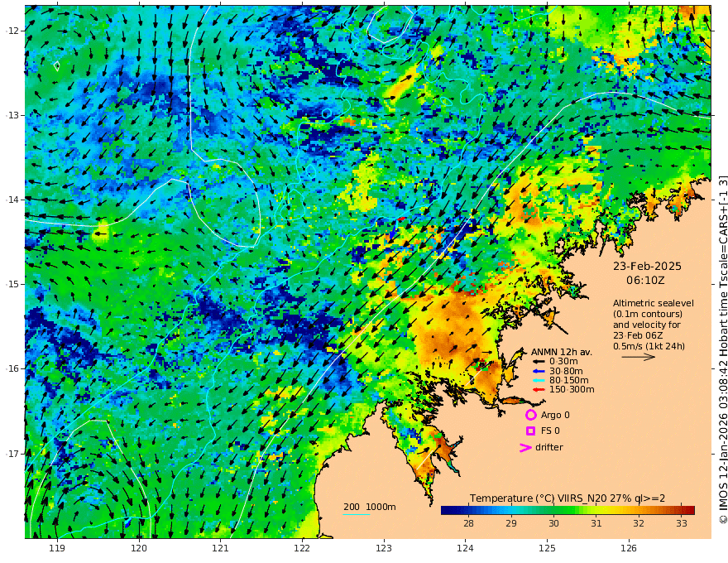The height and width of the screenshot is (563, 728).
Task: Click the yellow colorbar section above 31
Action: tap(596, 510)
